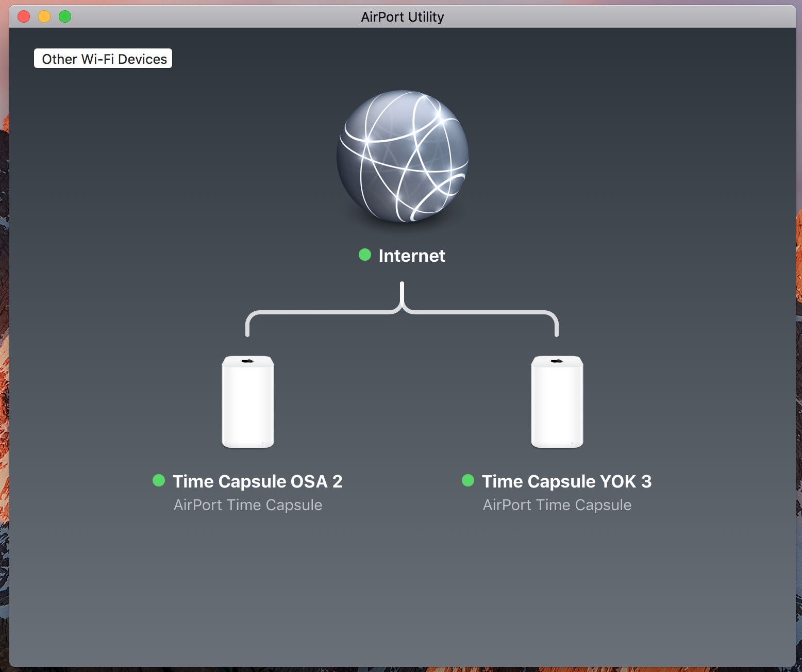802x672 pixels.
Task: Click the Internet label
Action: click(x=412, y=256)
